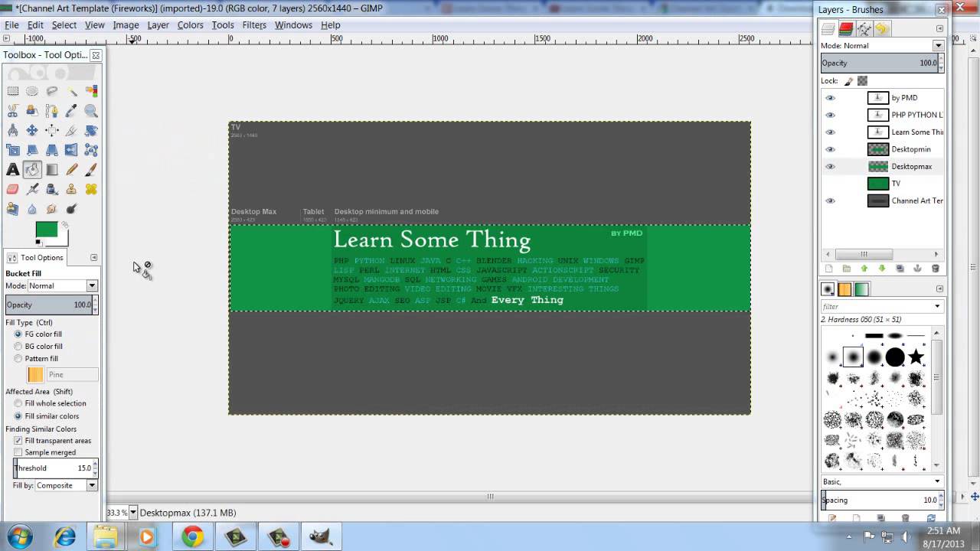Select the Move tool
980x551 pixels.
coord(32,131)
